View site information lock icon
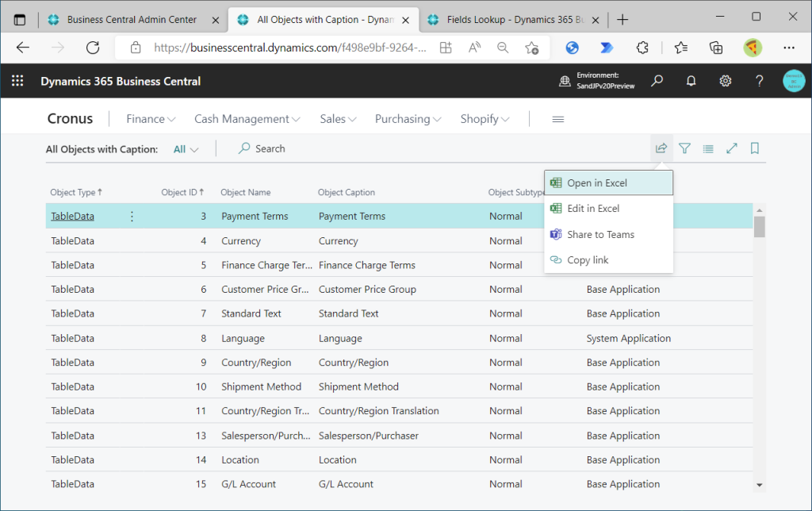This screenshot has height=511, width=812. coord(136,48)
